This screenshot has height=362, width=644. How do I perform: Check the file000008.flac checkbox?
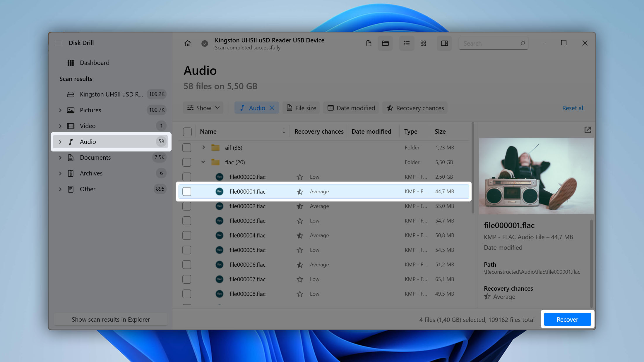(x=187, y=294)
